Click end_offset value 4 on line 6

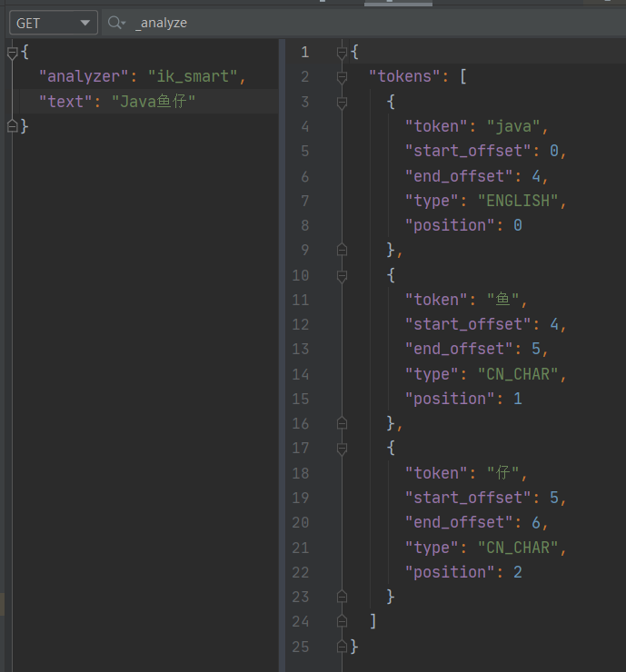[x=536, y=176]
